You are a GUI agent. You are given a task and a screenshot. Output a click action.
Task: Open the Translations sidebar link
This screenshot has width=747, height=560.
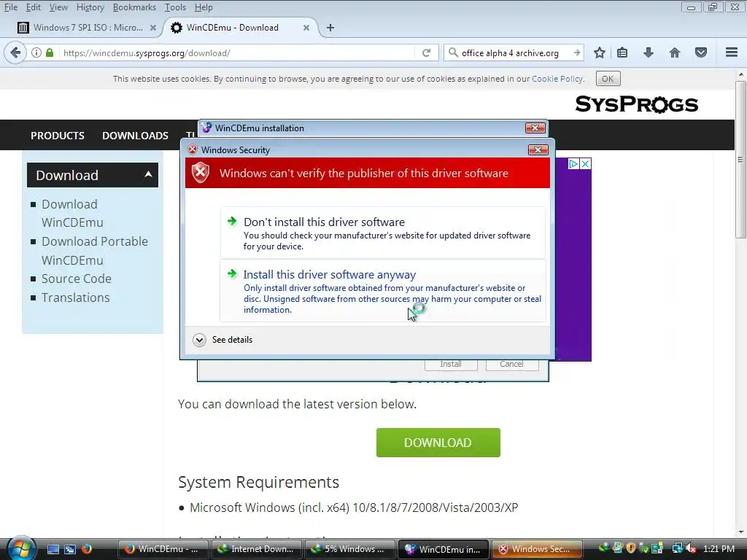(75, 297)
